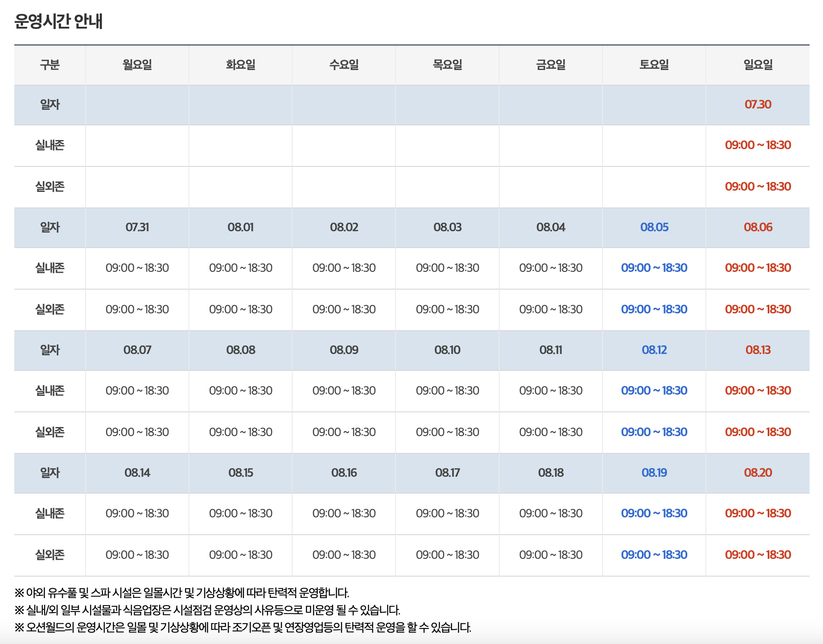The height and width of the screenshot is (644, 823).
Task: Click the red Sunday date '08.06'
Action: click(x=758, y=227)
